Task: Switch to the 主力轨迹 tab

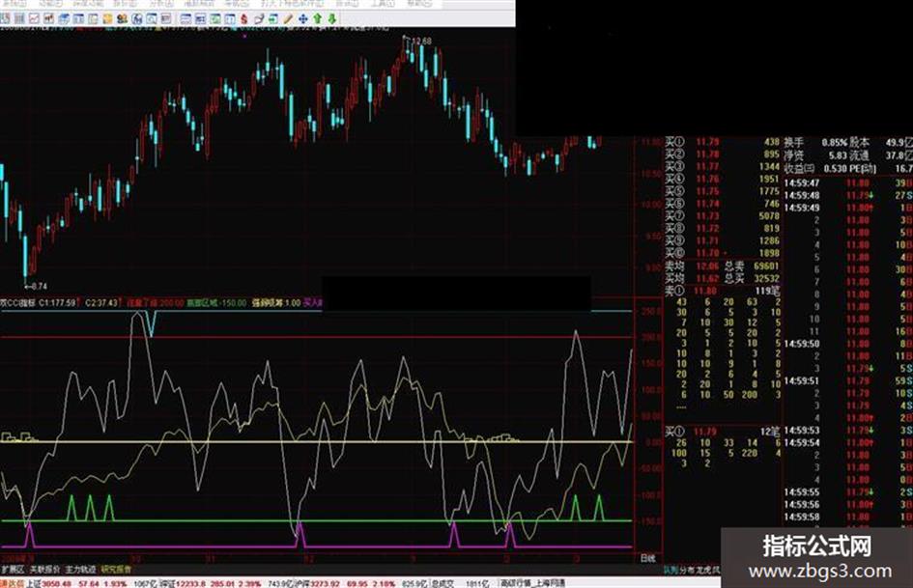Action: click(80, 569)
